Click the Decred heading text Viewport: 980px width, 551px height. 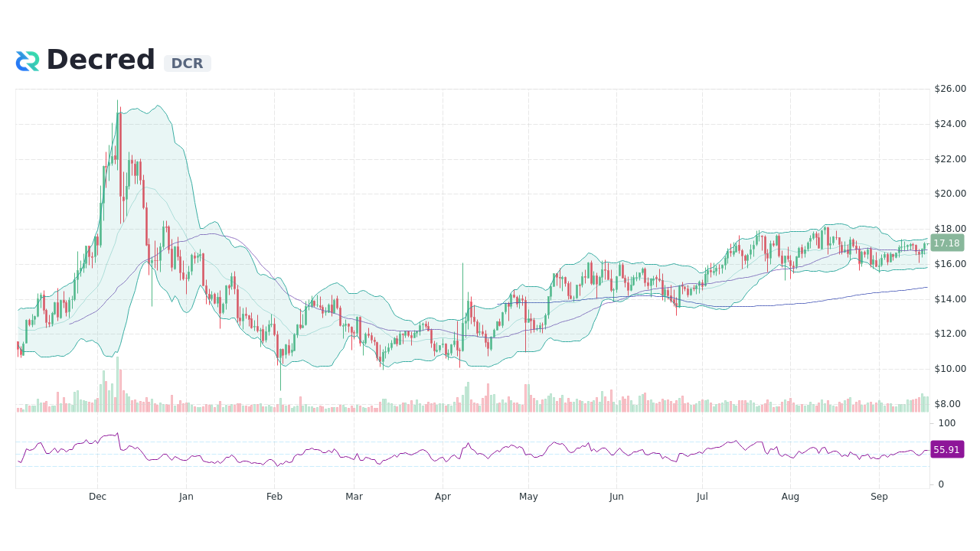tap(100, 59)
